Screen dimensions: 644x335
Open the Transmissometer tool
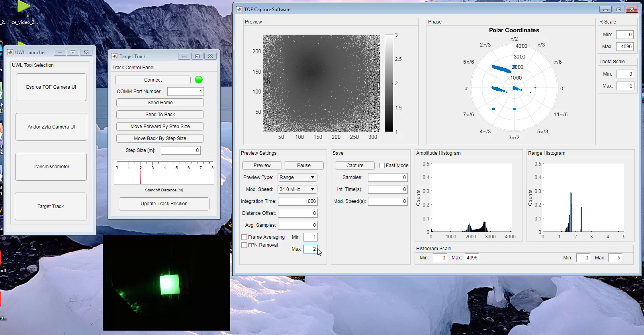click(x=51, y=167)
